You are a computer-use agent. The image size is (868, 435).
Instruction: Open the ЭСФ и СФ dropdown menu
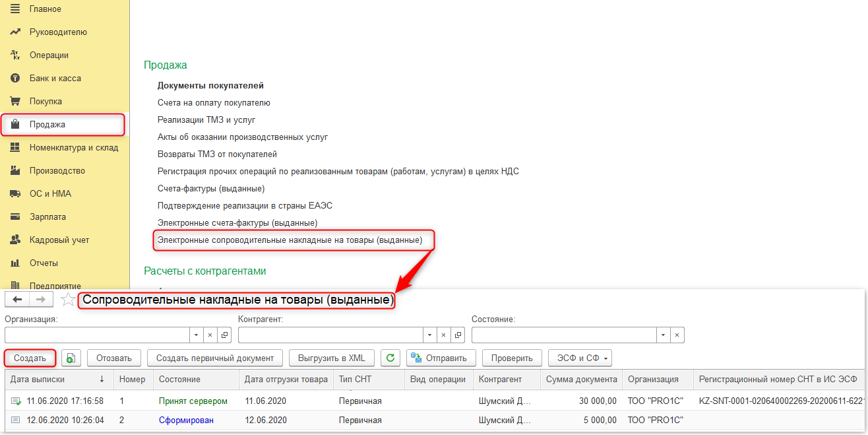(x=580, y=358)
